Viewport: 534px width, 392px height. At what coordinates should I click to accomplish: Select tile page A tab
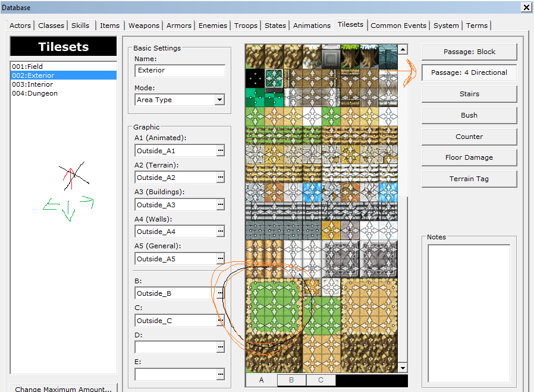pyautogui.click(x=261, y=380)
